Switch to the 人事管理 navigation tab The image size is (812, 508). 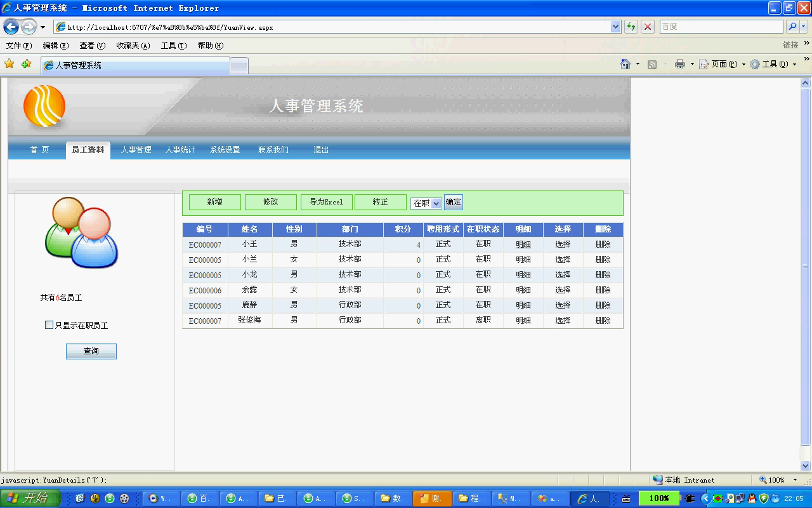(136, 150)
